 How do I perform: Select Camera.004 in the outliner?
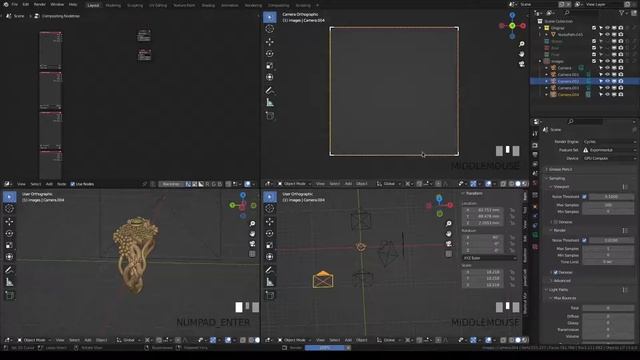[x=568, y=94]
